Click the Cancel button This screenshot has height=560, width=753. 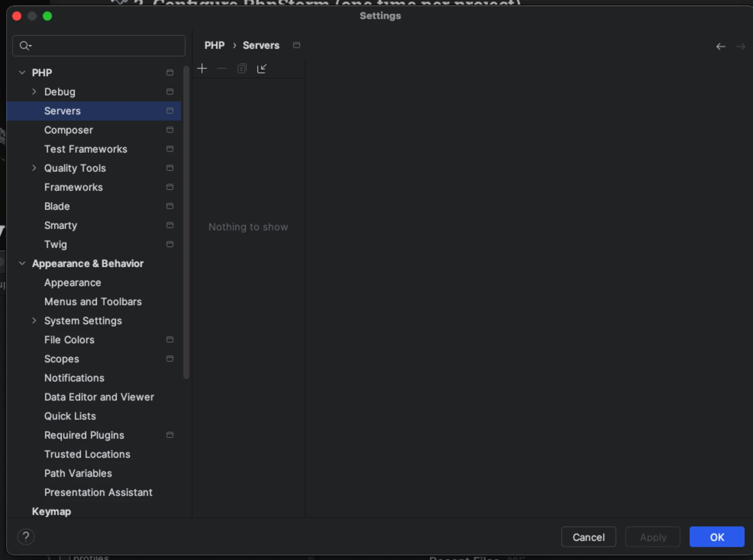point(588,537)
